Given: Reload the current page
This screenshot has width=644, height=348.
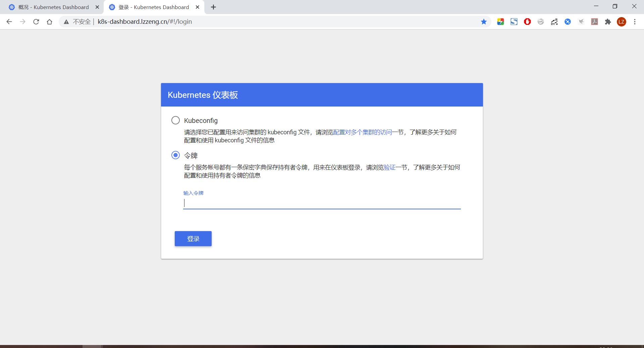Looking at the screenshot, I should tap(36, 22).
